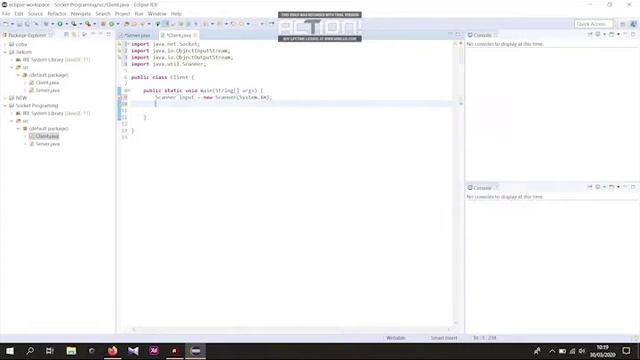640x360 pixels.
Task: Open the Window menu
Action: pos(157,14)
